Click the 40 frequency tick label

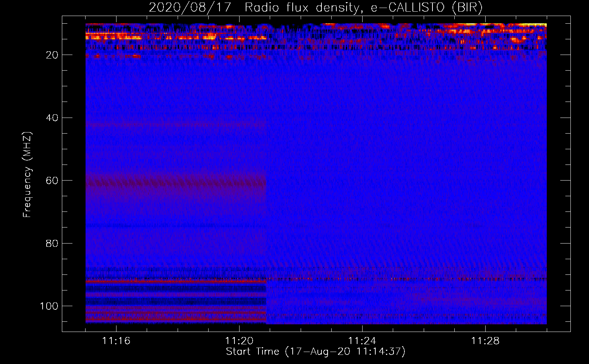(52, 118)
